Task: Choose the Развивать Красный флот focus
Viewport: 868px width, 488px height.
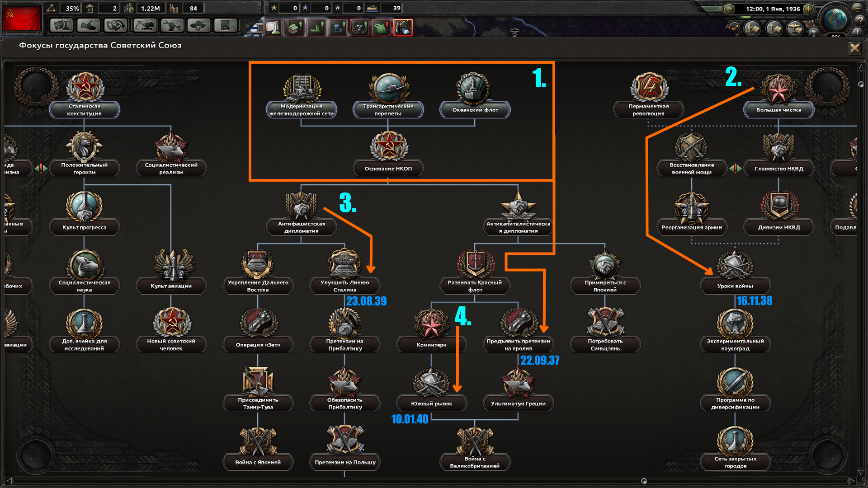Action: [x=475, y=272]
